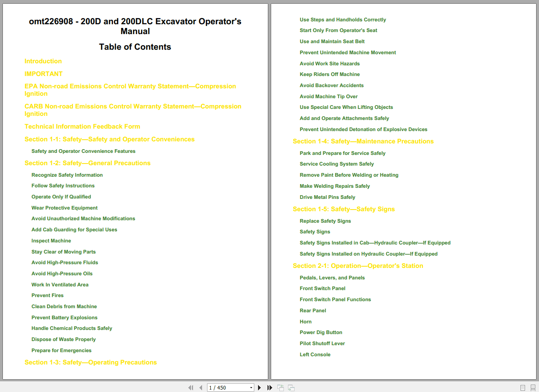The image size is (539, 392).
Task: Open Remove Paint Before Welding or Heating
Action: pyautogui.click(x=349, y=175)
